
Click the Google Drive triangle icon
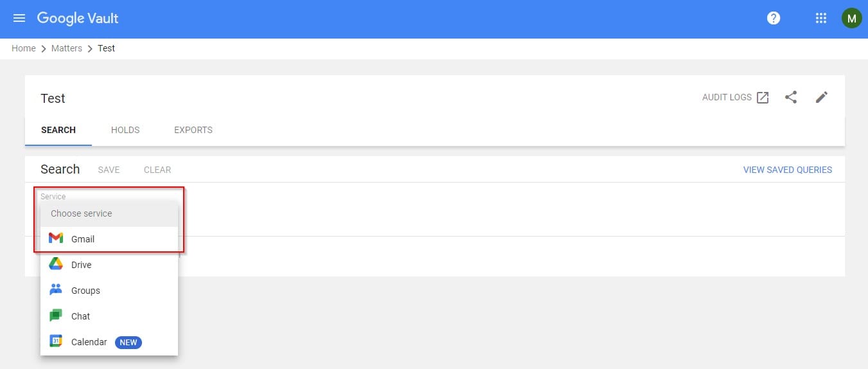pyautogui.click(x=56, y=264)
